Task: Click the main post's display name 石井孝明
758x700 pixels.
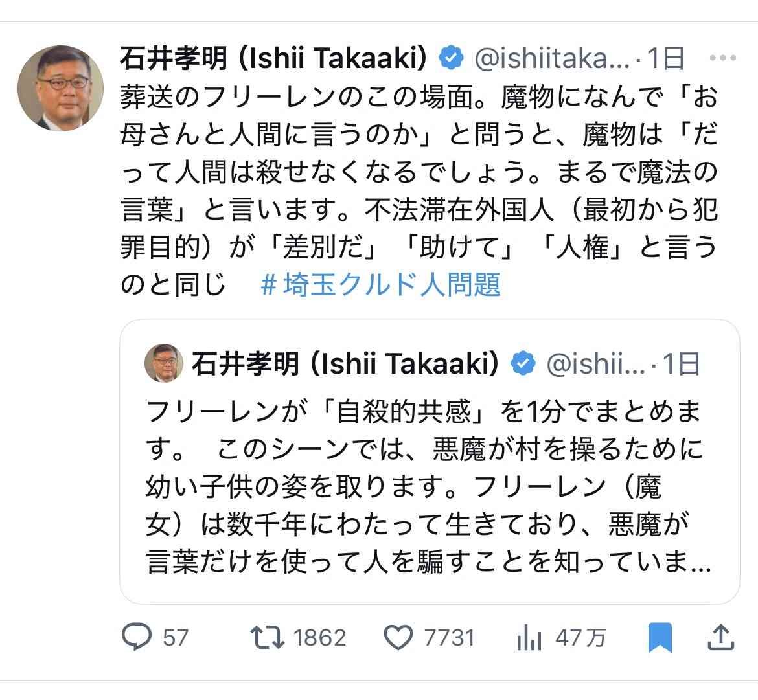Action: tap(174, 58)
